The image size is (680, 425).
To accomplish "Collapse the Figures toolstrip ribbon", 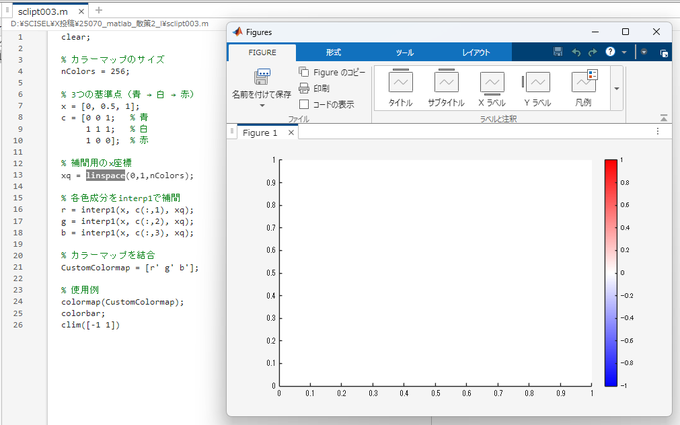I will click(x=664, y=118).
